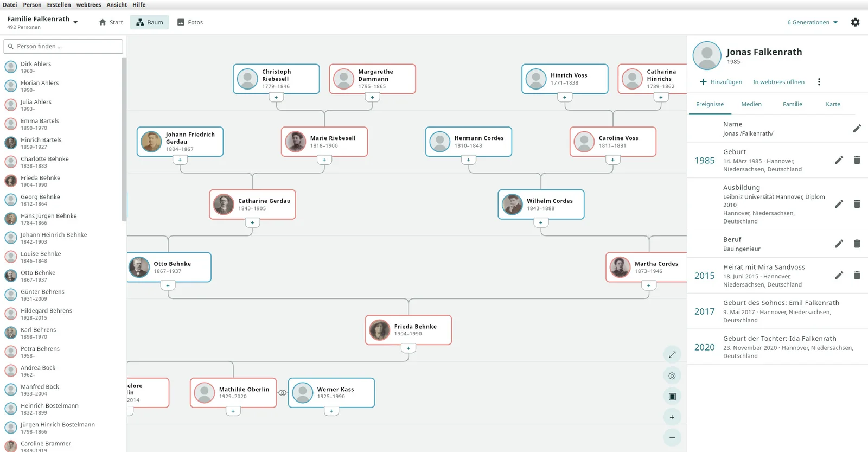
Task: Switch to the Karte tab
Action: tap(833, 104)
